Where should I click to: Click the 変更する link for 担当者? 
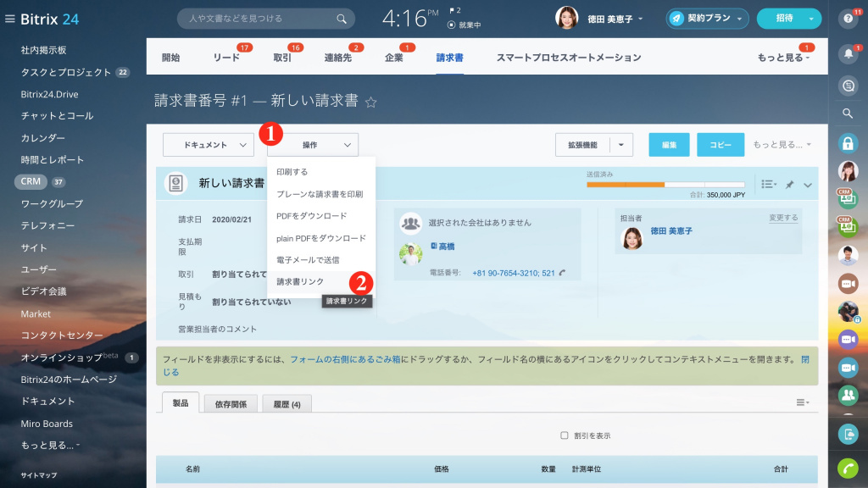click(782, 218)
